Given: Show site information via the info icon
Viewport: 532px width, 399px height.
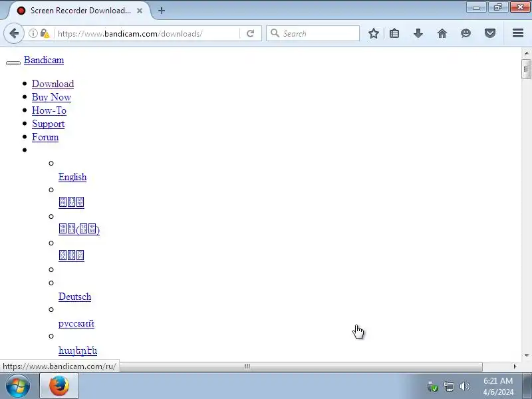Looking at the screenshot, I should [x=33, y=33].
